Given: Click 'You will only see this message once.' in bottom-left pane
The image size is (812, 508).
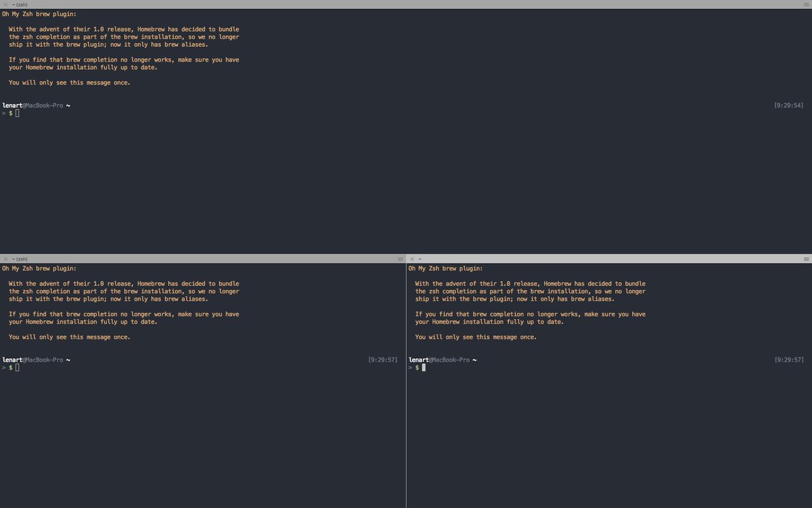Looking at the screenshot, I should click(70, 337).
